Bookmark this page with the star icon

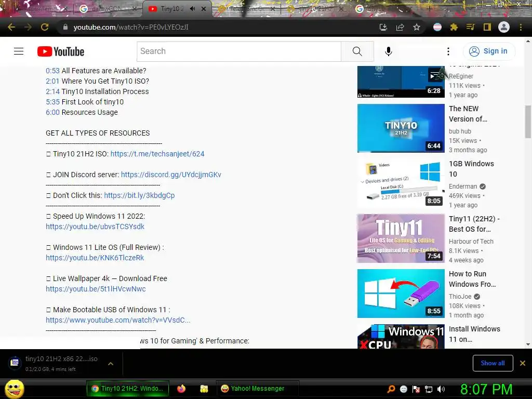[x=417, y=27]
